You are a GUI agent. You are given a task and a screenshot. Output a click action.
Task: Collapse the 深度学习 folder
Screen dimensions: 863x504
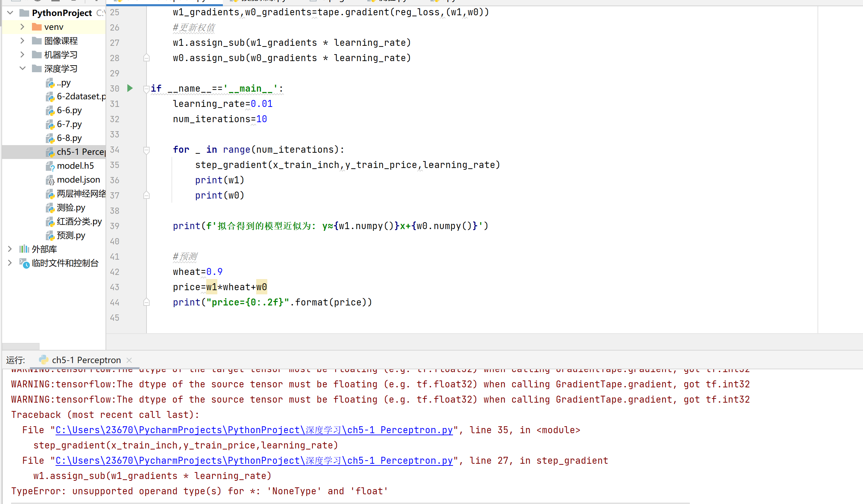coord(22,68)
